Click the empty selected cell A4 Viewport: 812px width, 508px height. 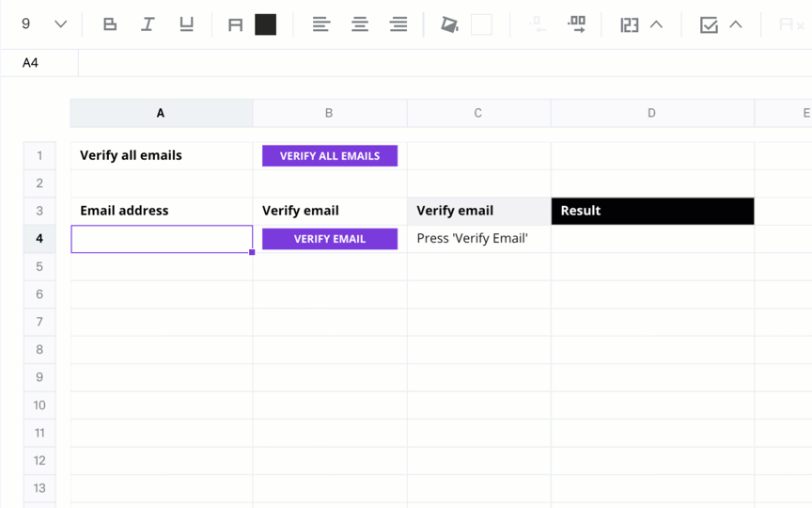click(x=162, y=239)
